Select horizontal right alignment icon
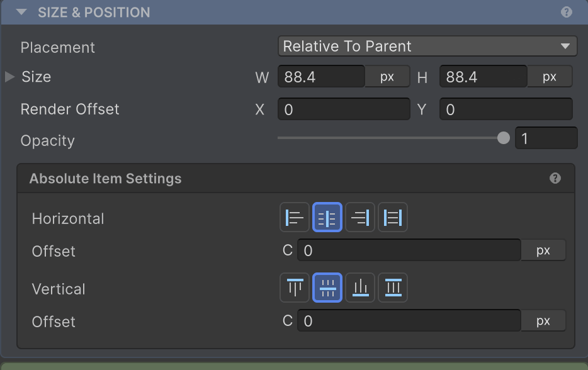588x370 pixels. coord(360,218)
